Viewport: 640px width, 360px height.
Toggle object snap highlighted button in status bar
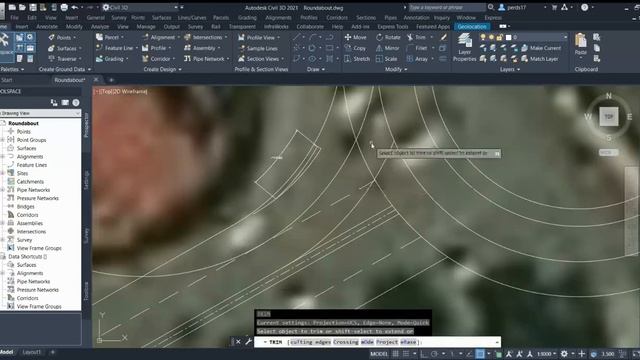point(480,354)
